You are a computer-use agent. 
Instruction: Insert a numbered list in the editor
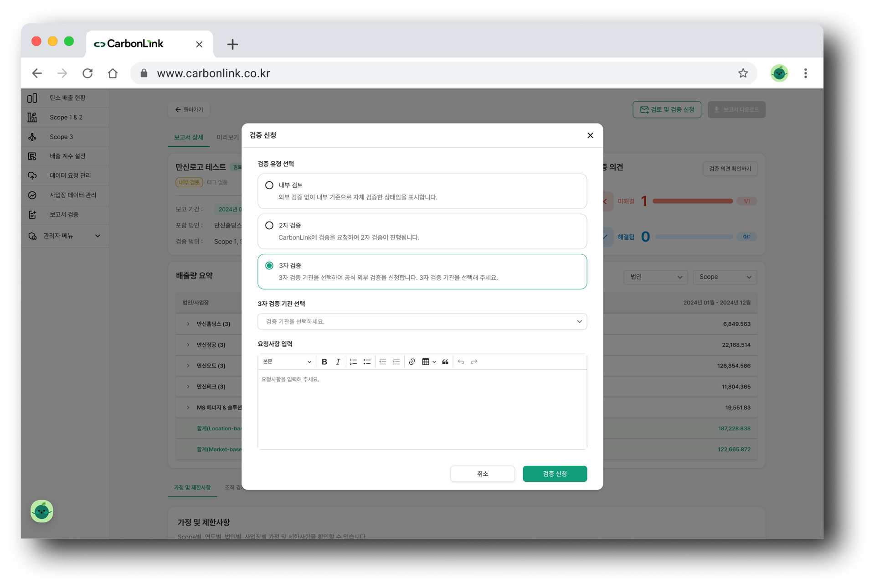click(x=353, y=361)
